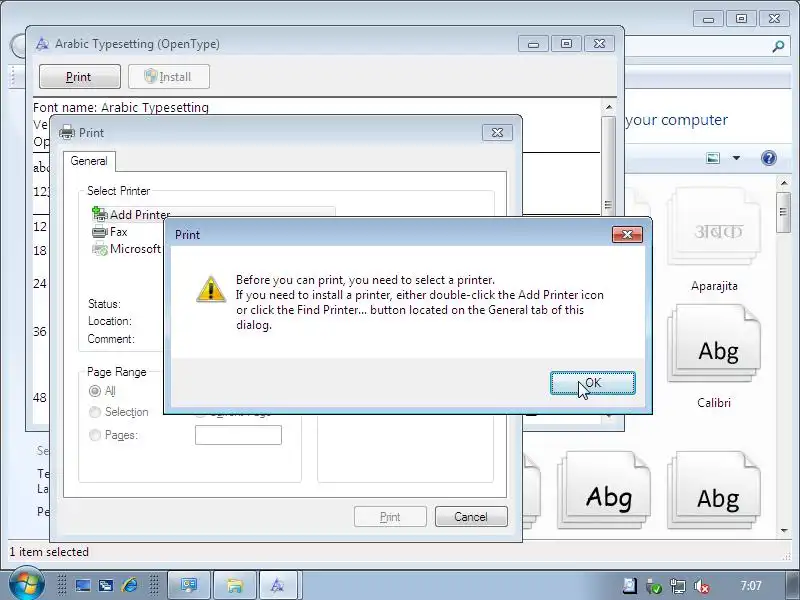Click the safely remove hardware tray icon

pos(654,587)
